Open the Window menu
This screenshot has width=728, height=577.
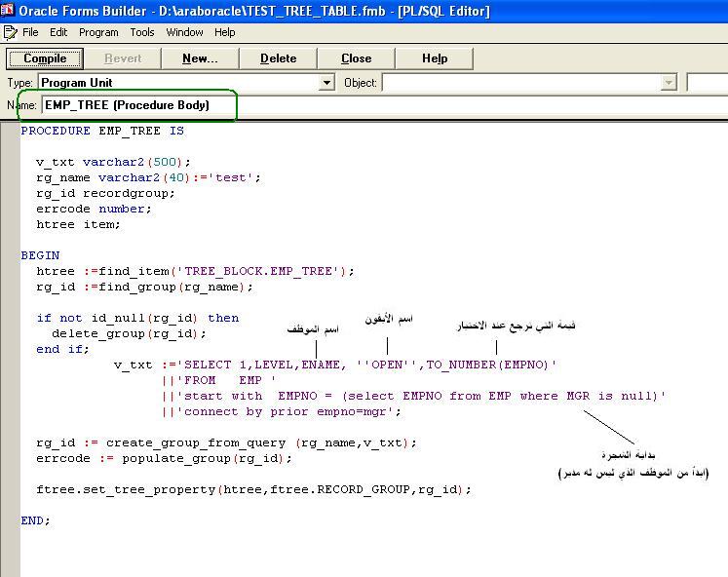184,32
